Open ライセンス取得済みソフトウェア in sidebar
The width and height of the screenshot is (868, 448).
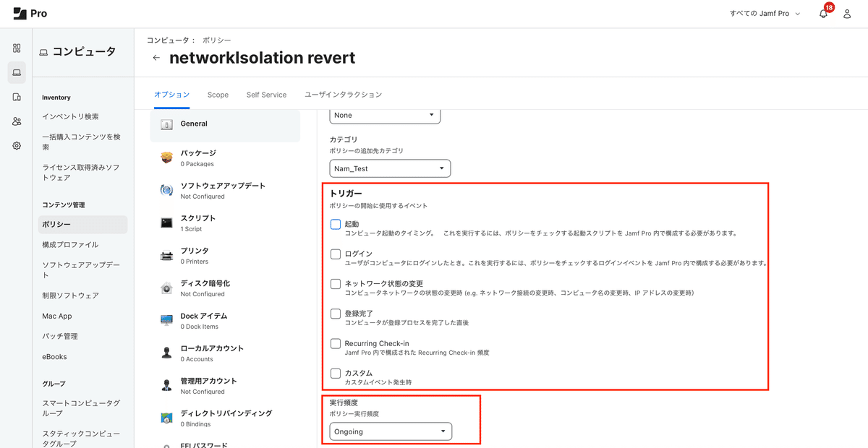[81, 172]
